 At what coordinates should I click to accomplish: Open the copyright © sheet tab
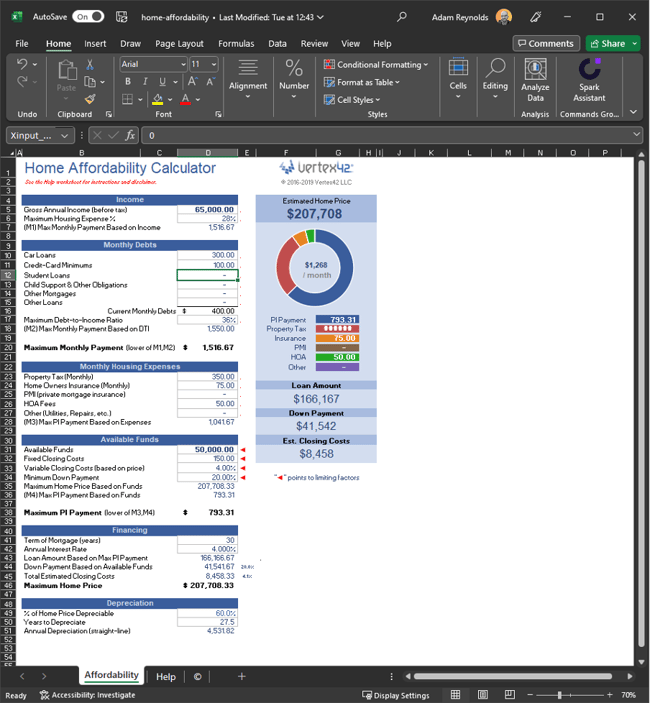click(197, 677)
